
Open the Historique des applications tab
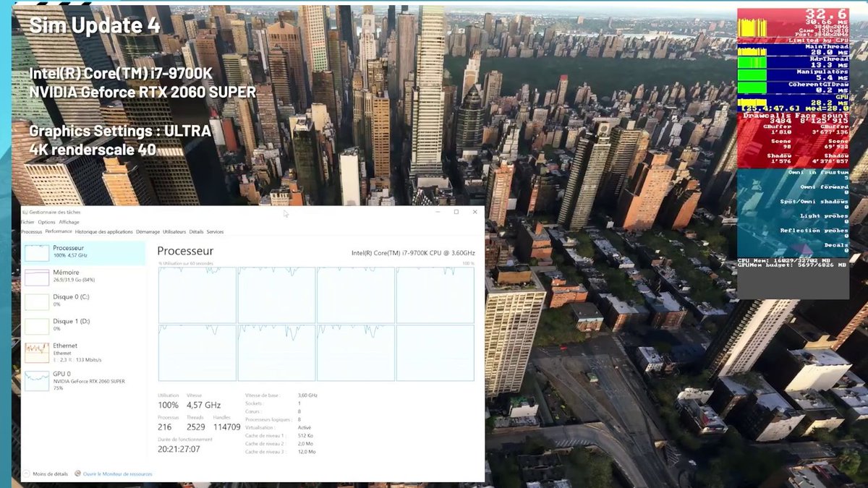(104, 232)
